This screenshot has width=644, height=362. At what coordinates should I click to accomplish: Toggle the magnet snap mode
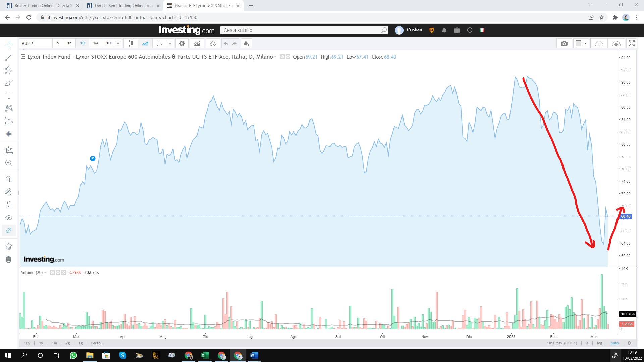pyautogui.click(x=9, y=179)
